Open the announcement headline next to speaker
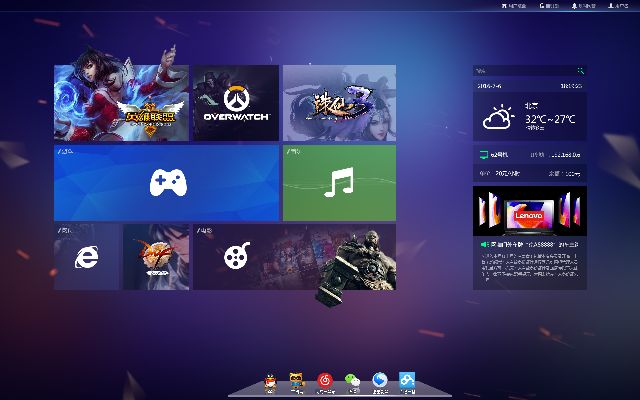The height and width of the screenshot is (400, 640). [x=535, y=244]
